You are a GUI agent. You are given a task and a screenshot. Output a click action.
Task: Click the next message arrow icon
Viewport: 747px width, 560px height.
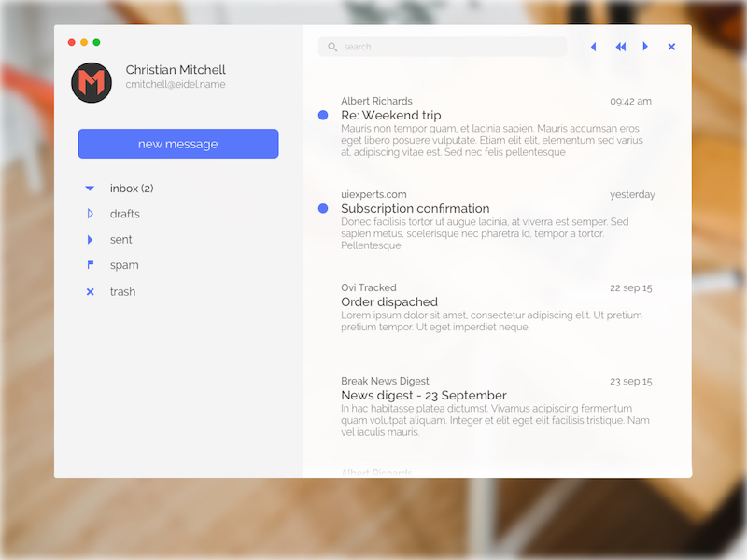(646, 46)
